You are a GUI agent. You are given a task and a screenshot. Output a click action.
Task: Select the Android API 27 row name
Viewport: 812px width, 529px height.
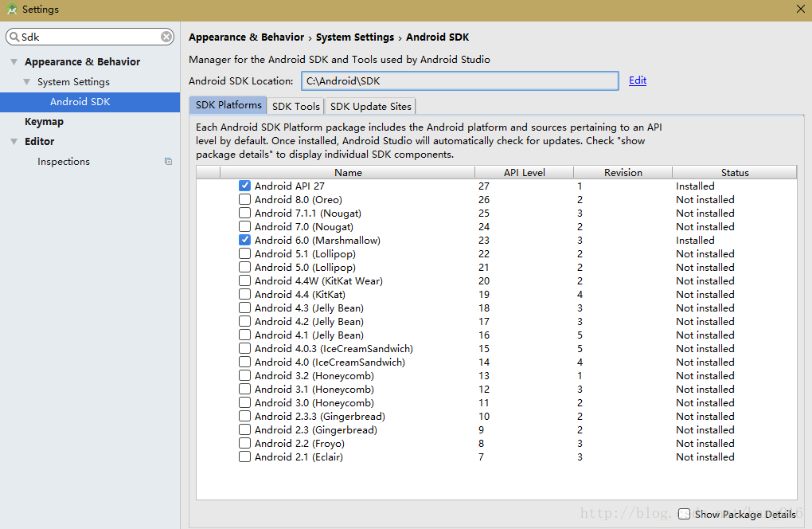point(290,186)
